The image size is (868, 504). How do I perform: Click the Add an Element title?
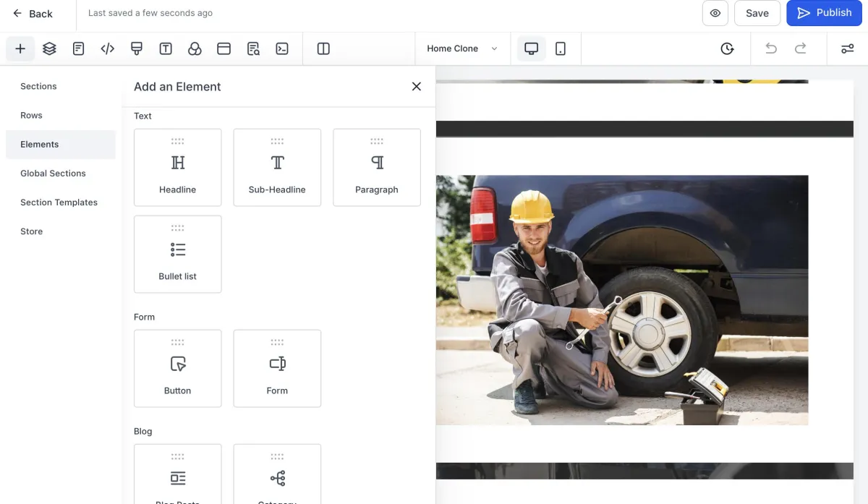(177, 87)
